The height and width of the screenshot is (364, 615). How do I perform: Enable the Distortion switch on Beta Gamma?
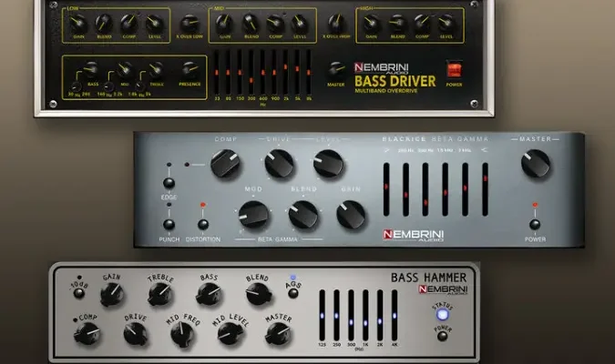pyautogui.click(x=202, y=224)
